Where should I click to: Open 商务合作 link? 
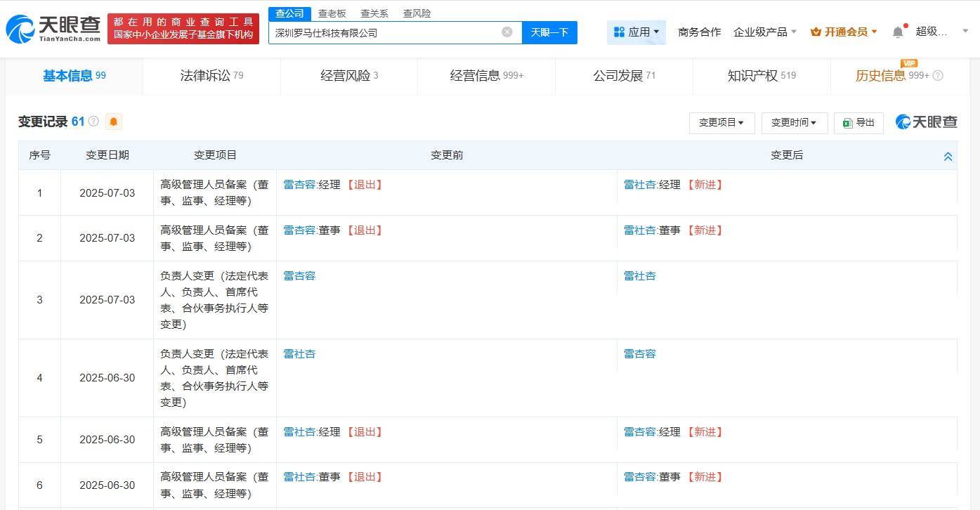(699, 32)
